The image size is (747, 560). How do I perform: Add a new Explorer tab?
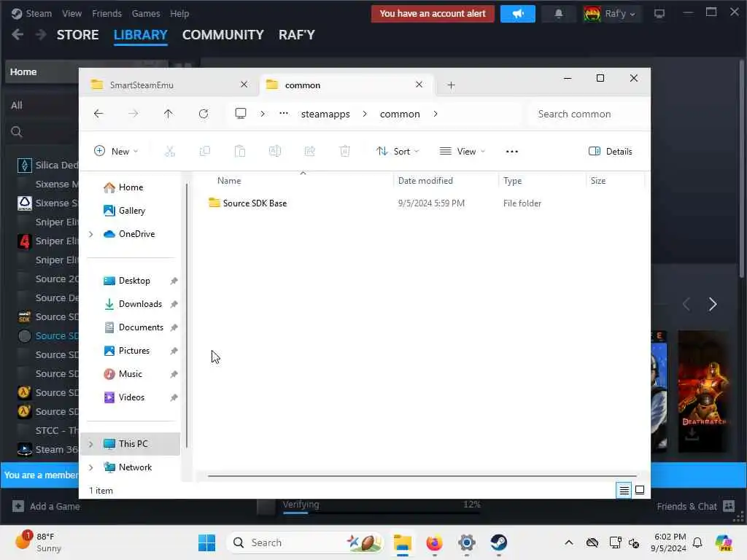click(x=451, y=85)
